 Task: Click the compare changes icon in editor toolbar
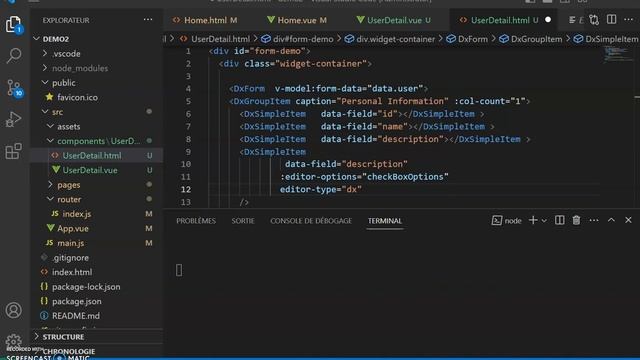tap(594, 20)
